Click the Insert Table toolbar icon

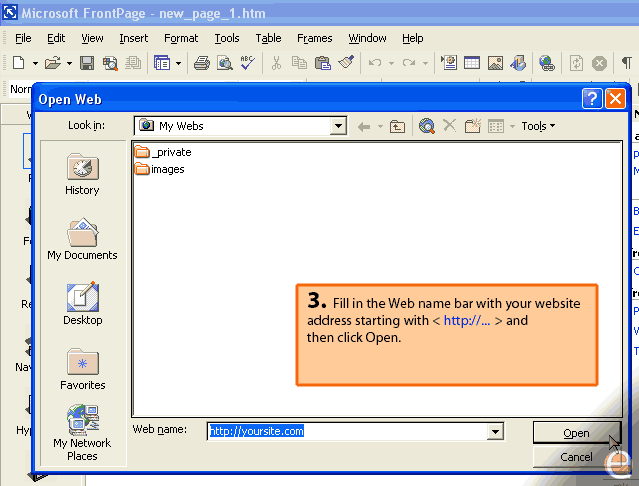[x=471, y=63]
